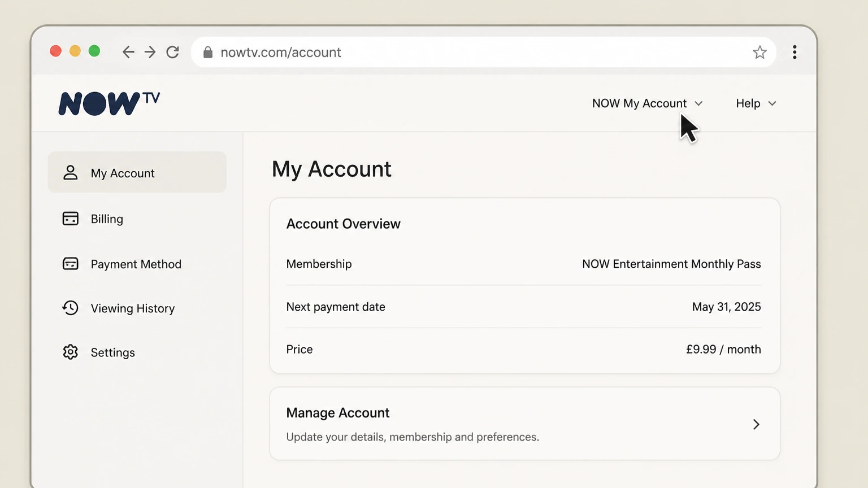Click the padlock site info icon

tap(208, 52)
